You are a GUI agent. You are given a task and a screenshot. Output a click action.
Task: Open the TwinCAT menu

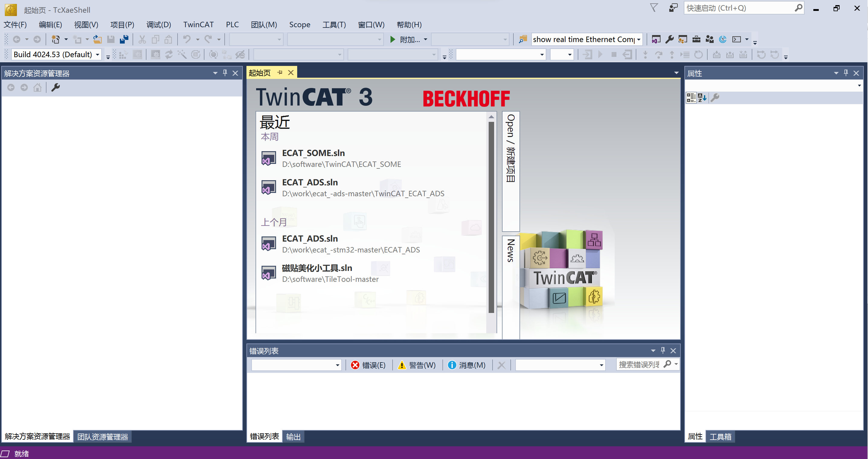tap(198, 24)
